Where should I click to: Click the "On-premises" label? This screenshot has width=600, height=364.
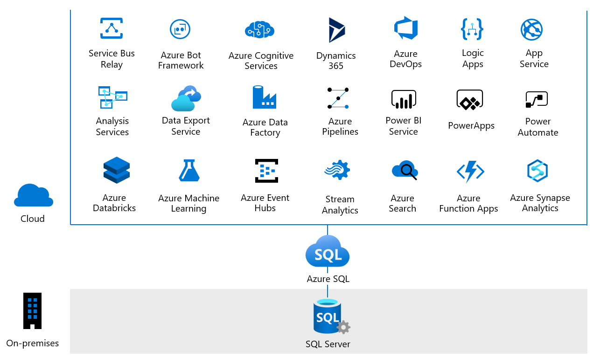[33, 343]
